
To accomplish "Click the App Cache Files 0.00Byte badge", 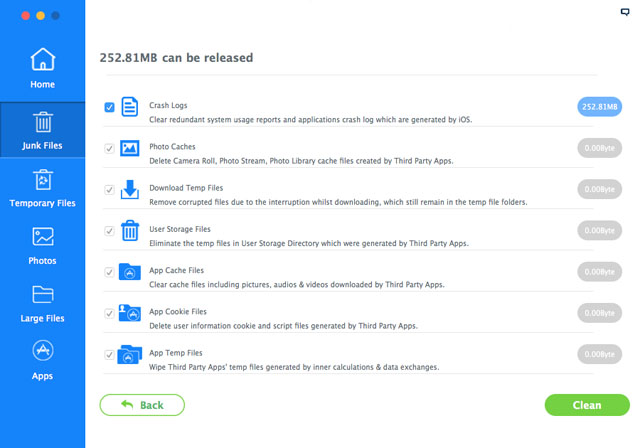I will 600,272.
